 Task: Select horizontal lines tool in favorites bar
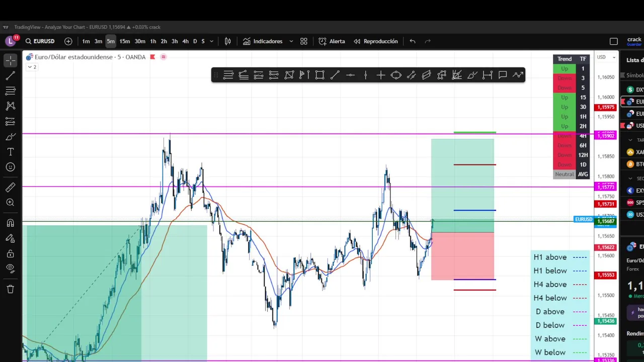(228, 75)
